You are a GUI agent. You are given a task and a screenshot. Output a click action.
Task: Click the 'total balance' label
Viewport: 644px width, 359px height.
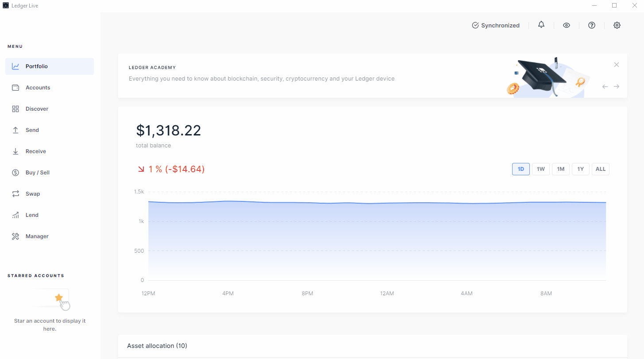pos(153,146)
